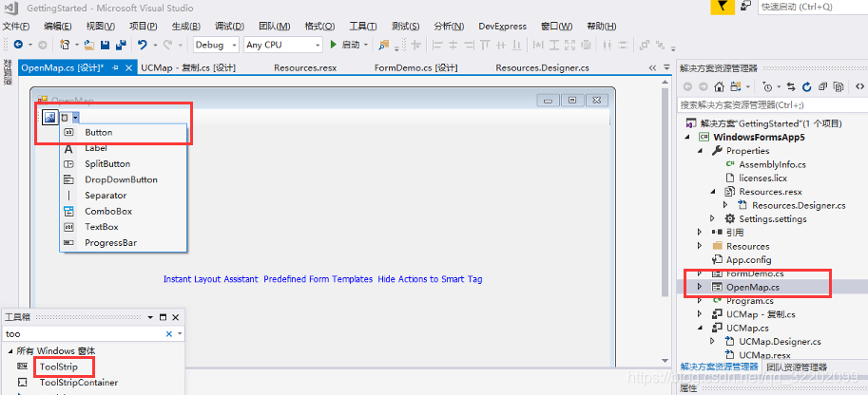
Task: Click the Solution Explorer search field
Action: 772,104
